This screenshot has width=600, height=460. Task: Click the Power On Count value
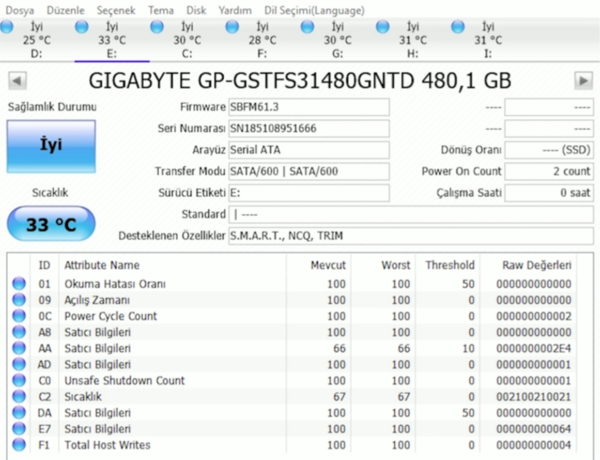[x=549, y=171]
